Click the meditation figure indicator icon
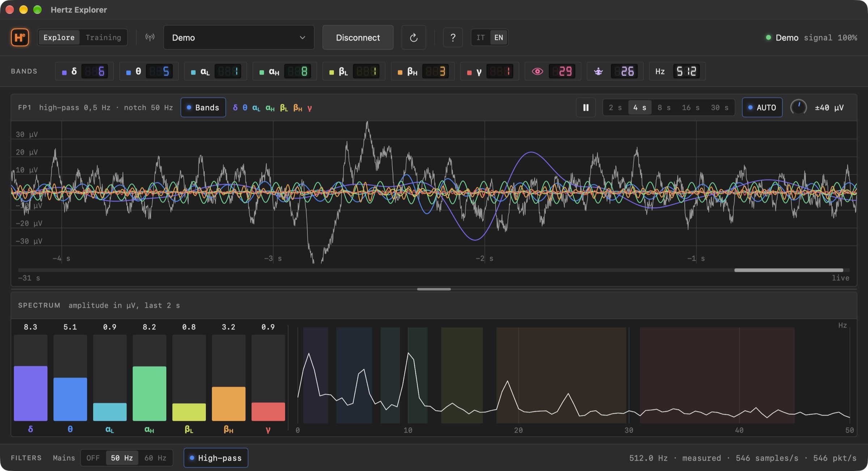The width and height of the screenshot is (868, 471). point(599,71)
